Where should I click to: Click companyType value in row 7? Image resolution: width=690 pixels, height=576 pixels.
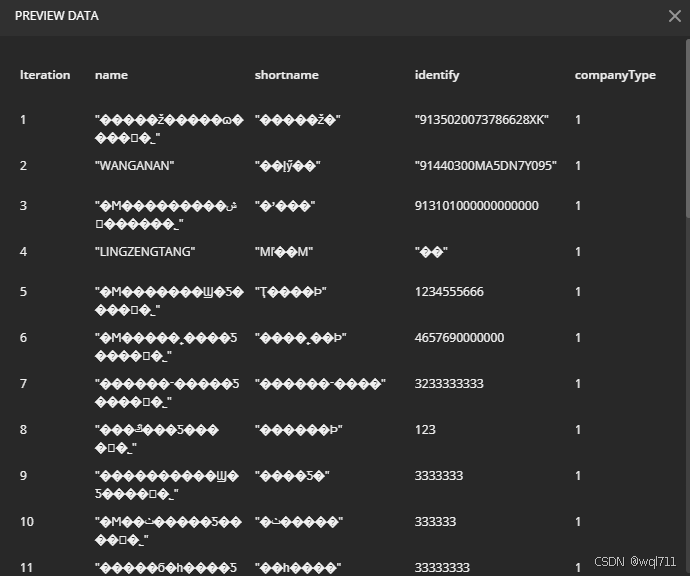[578, 384]
